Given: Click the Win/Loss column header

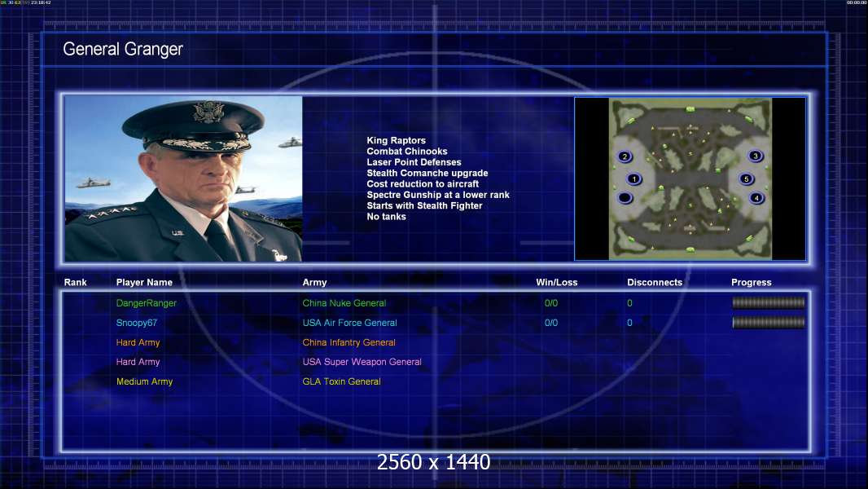Looking at the screenshot, I should click(x=556, y=283).
